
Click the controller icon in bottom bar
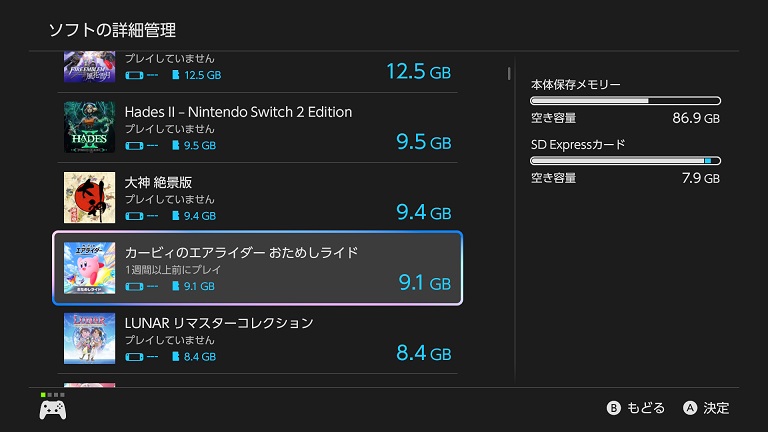tap(52, 408)
